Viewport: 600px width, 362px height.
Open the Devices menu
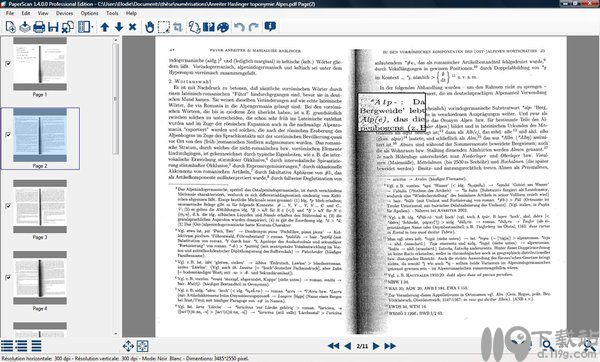(64, 13)
